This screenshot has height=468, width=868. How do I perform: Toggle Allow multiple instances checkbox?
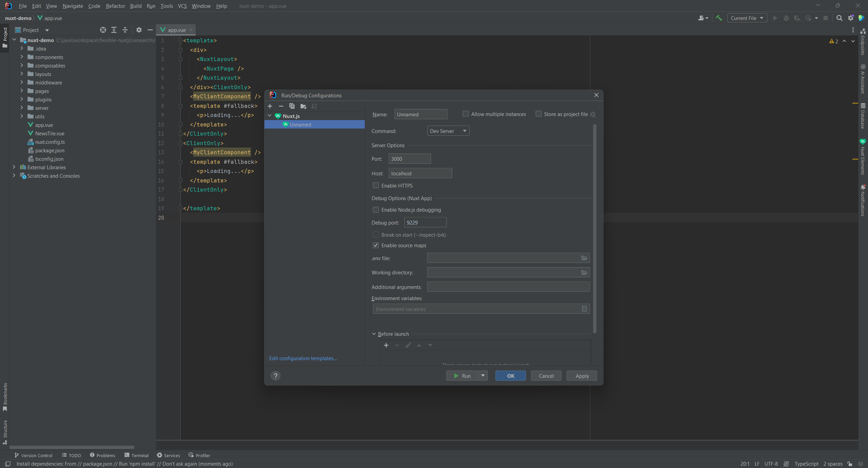(466, 114)
